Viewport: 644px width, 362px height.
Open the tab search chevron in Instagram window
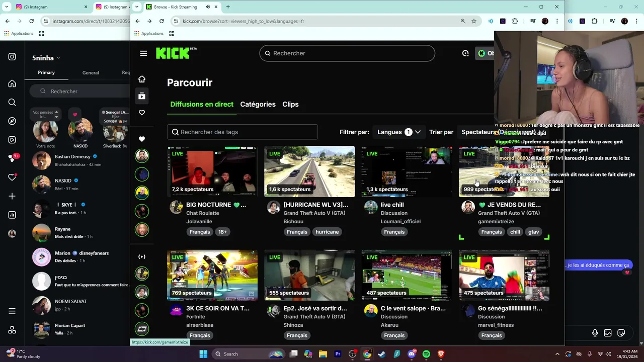(x=7, y=7)
